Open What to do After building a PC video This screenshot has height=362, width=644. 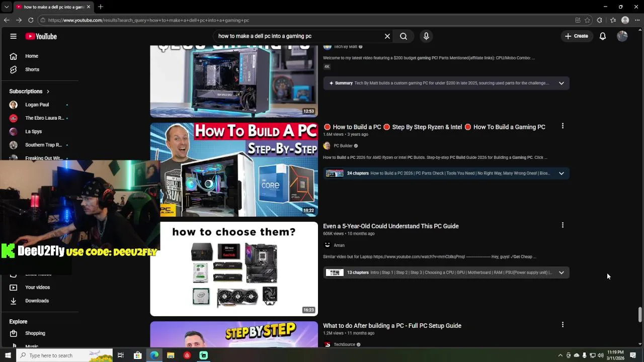[392, 326]
